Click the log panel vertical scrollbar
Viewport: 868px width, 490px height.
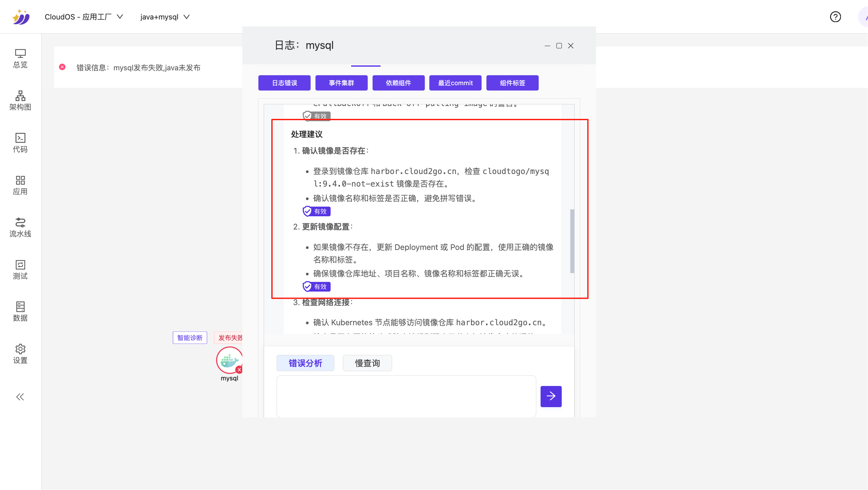tap(572, 241)
